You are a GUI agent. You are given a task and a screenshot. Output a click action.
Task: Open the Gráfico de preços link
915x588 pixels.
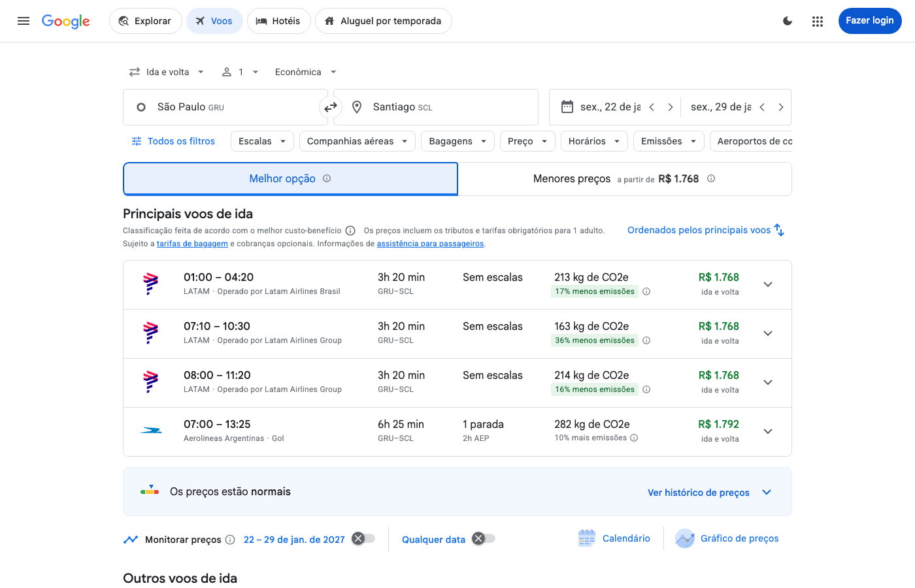[x=740, y=538]
